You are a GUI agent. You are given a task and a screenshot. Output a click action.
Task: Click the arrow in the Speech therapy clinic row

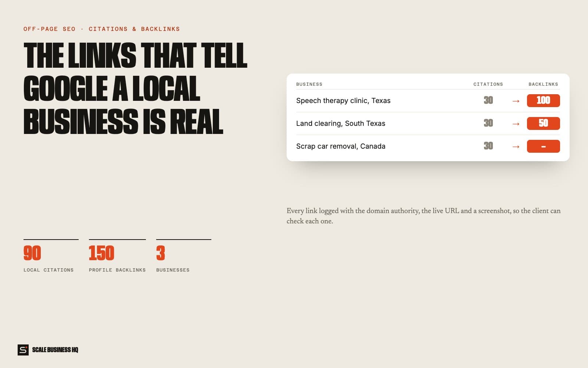[x=516, y=101]
